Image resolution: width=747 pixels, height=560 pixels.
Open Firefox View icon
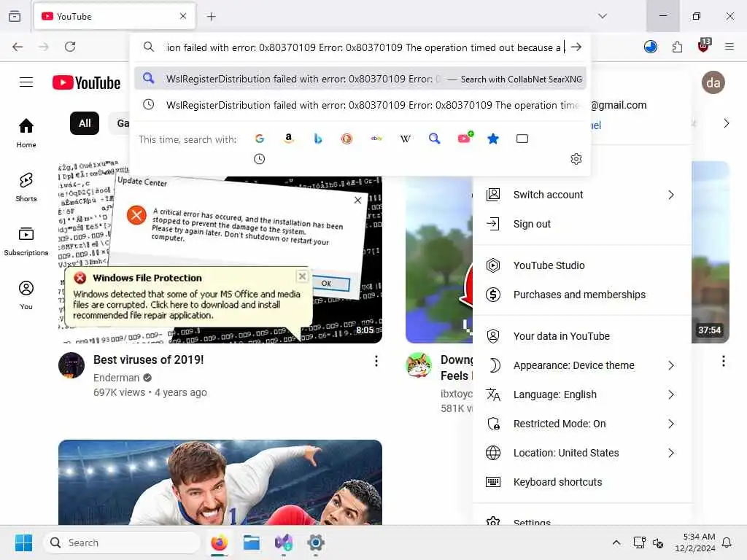click(x=15, y=16)
